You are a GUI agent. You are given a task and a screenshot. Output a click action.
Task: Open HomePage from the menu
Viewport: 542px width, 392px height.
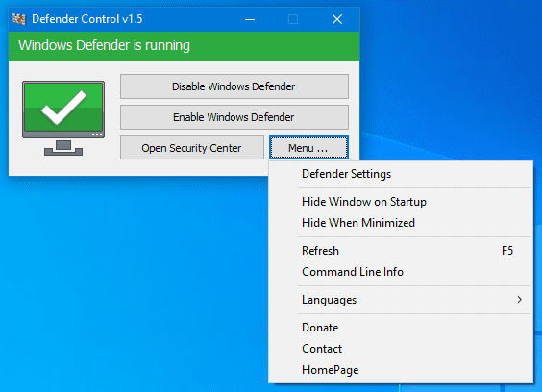tap(401, 370)
